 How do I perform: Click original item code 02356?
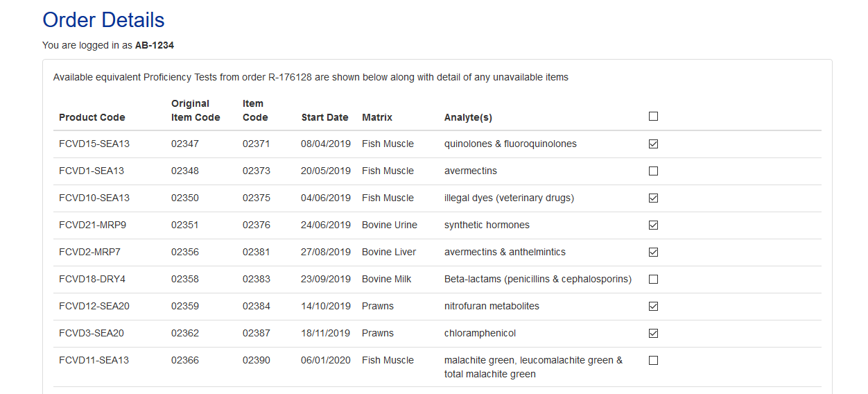click(x=185, y=252)
